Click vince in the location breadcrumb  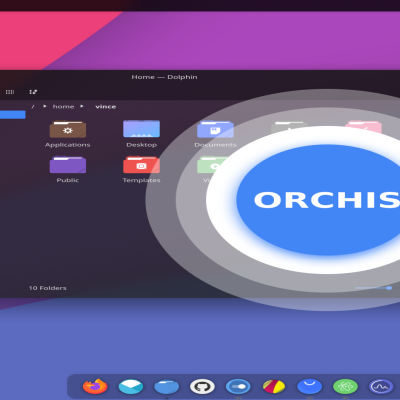(x=105, y=107)
